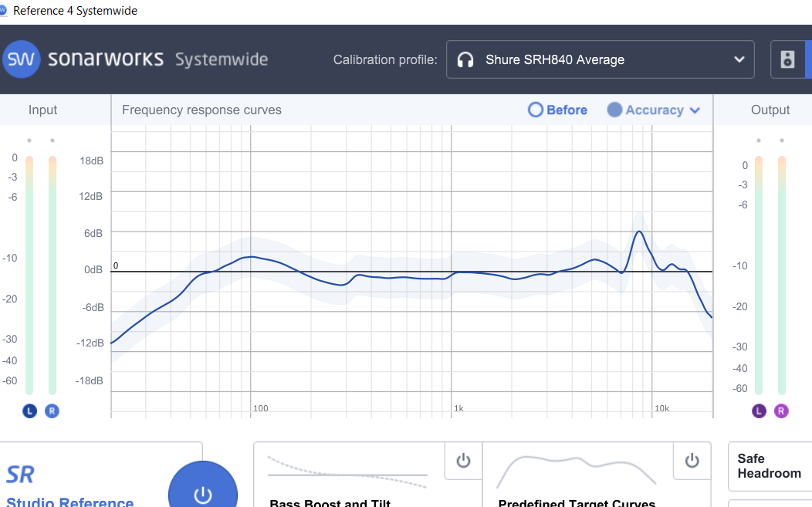The image size is (812, 507).
Task: Click the 100 Hz frequency label
Action: (260, 408)
